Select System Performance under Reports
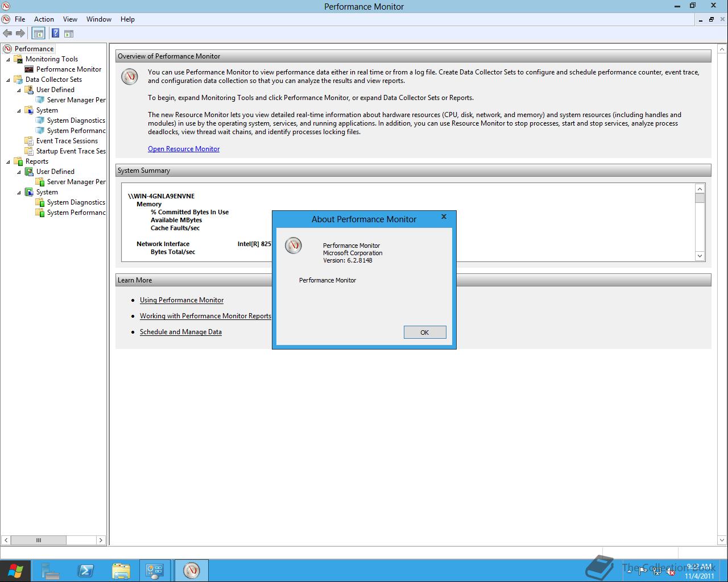728x582 pixels. pyautogui.click(x=76, y=213)
